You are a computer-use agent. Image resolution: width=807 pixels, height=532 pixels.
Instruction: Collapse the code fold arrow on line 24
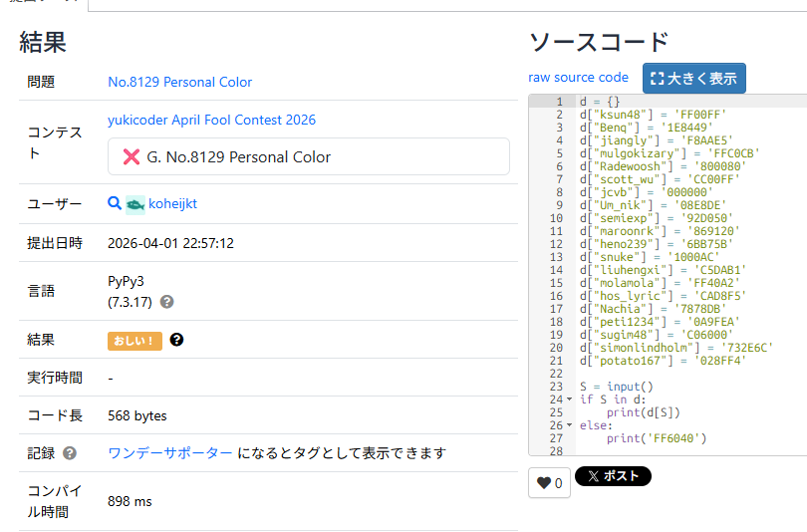(569, 399)
